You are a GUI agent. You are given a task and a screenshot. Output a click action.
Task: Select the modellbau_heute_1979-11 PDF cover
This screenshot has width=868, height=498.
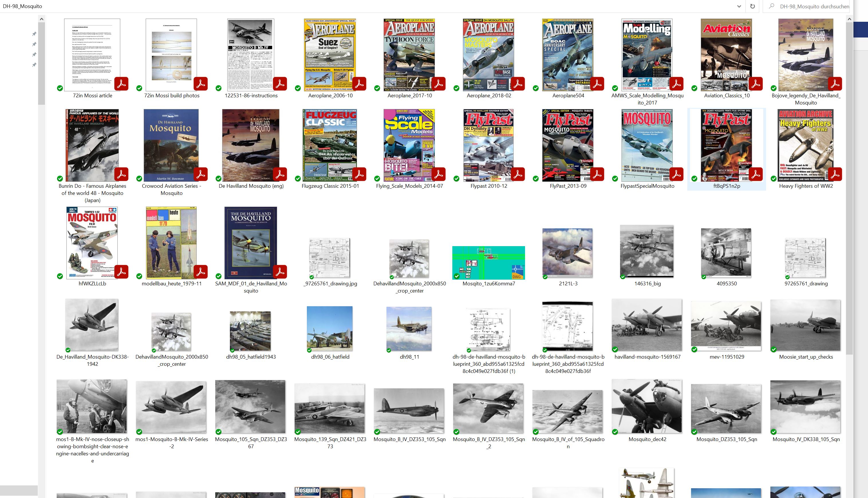pos(171,243)
